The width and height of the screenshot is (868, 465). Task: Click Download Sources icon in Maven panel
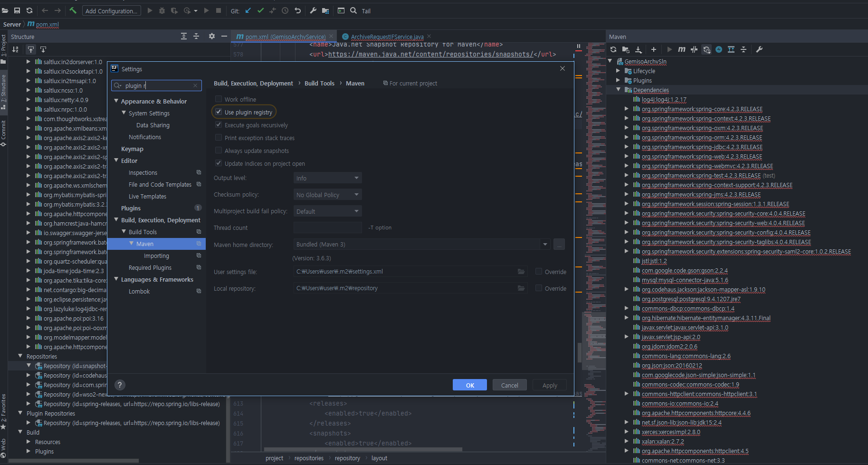coord(638,49)
